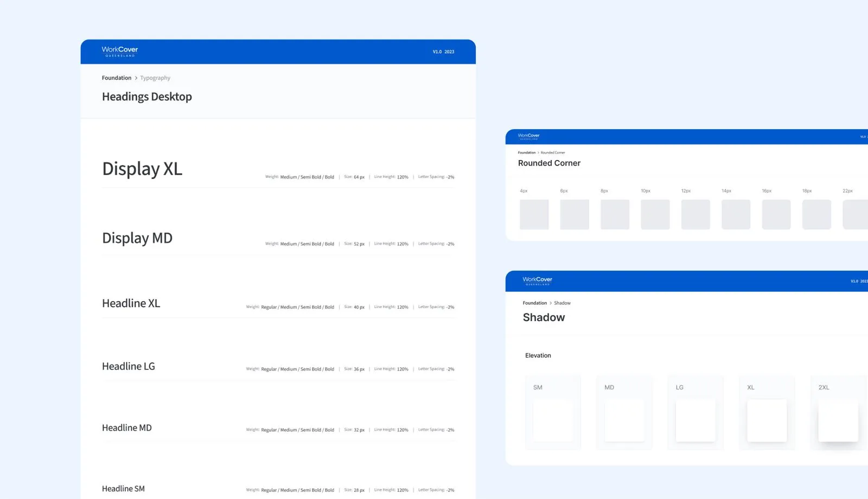868x499 pixels.
Task: Select the Headline SM heading sample
Action: [x=123, y=489]
